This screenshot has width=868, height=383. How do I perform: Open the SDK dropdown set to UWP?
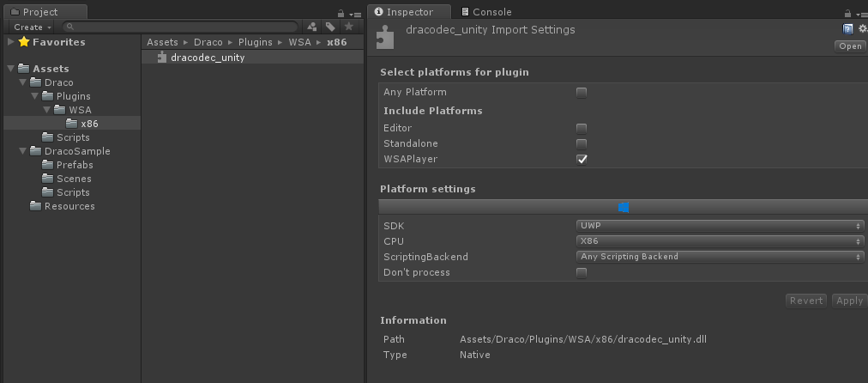(720, 226)
